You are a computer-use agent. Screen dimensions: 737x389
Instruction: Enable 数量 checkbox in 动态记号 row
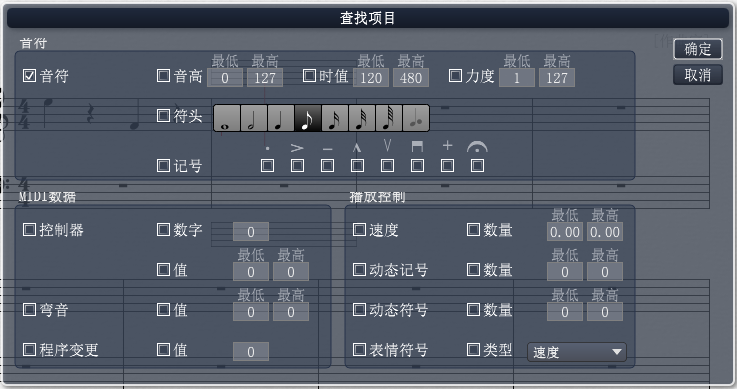click(x=473, y=269)
